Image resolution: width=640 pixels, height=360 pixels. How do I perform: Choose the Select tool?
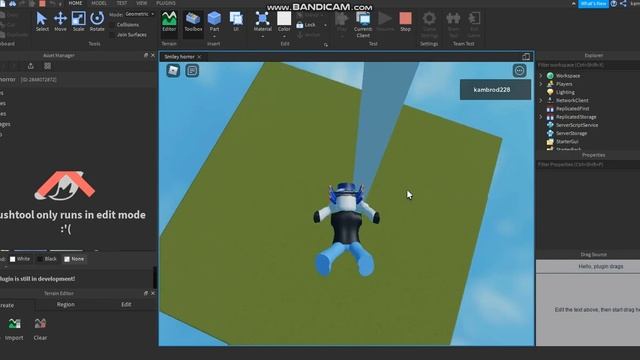point(42,22)
